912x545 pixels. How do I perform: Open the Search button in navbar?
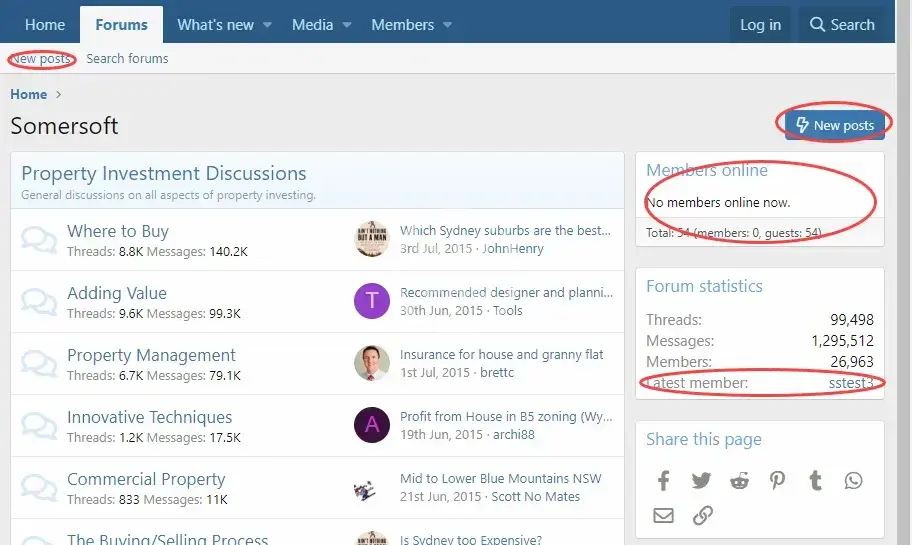pyautogui.click(x=842, y=25)
